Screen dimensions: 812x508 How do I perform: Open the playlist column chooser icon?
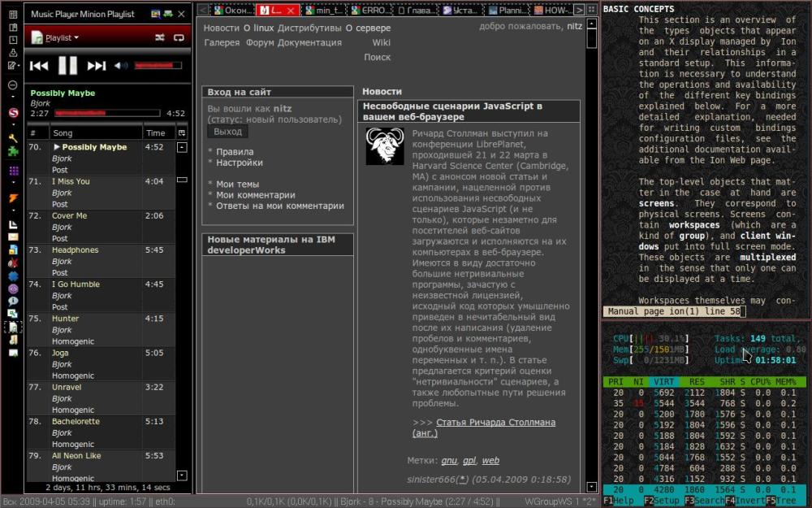(x=182, y=132)
